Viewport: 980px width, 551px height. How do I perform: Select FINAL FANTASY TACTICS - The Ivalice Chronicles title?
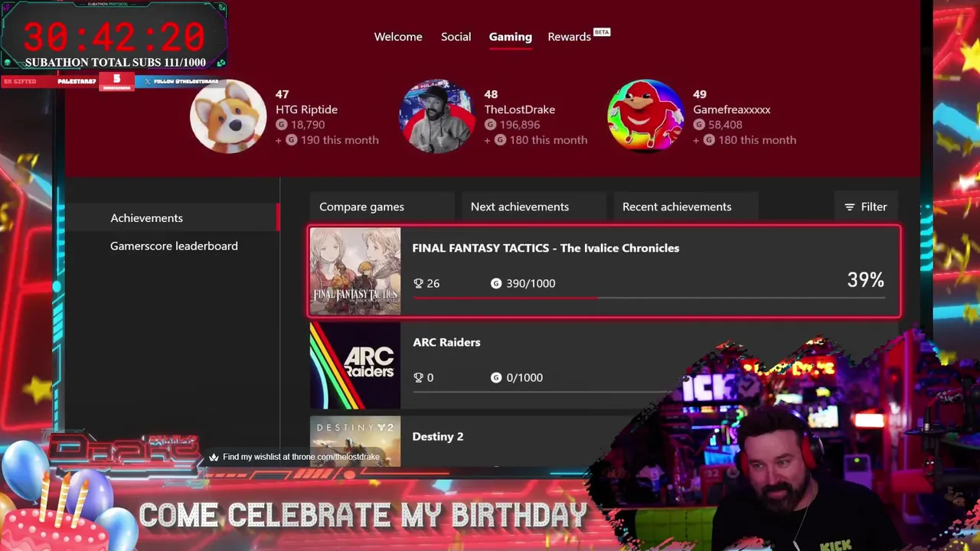545,248
